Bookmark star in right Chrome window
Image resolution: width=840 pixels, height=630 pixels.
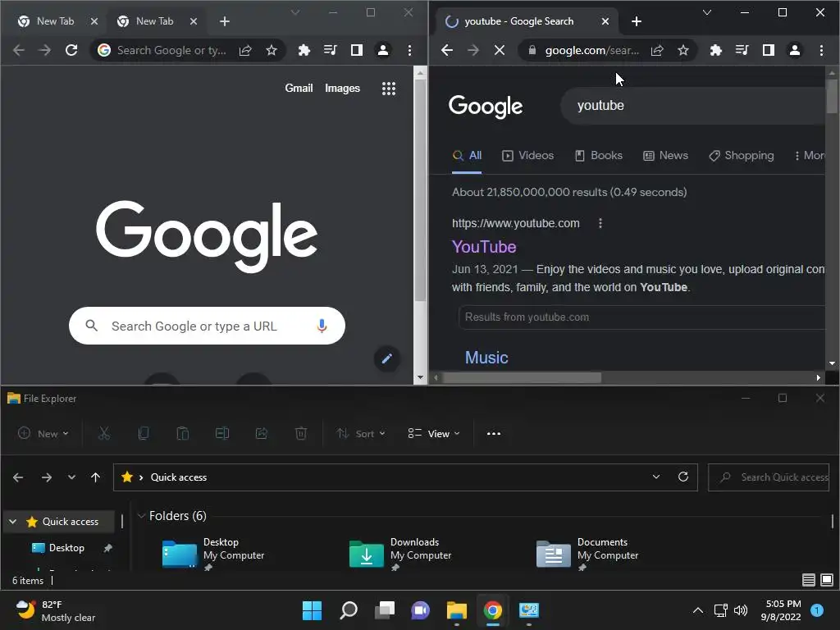point(683,50)
